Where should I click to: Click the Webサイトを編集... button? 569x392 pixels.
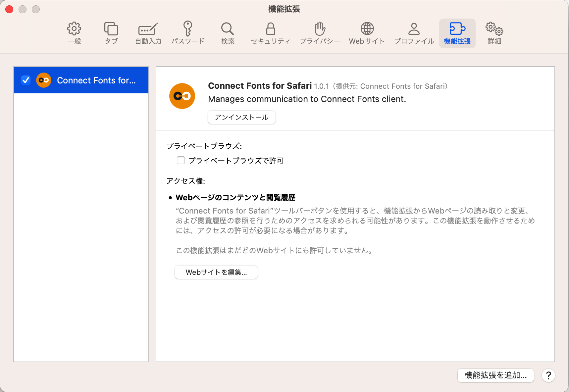216,272
